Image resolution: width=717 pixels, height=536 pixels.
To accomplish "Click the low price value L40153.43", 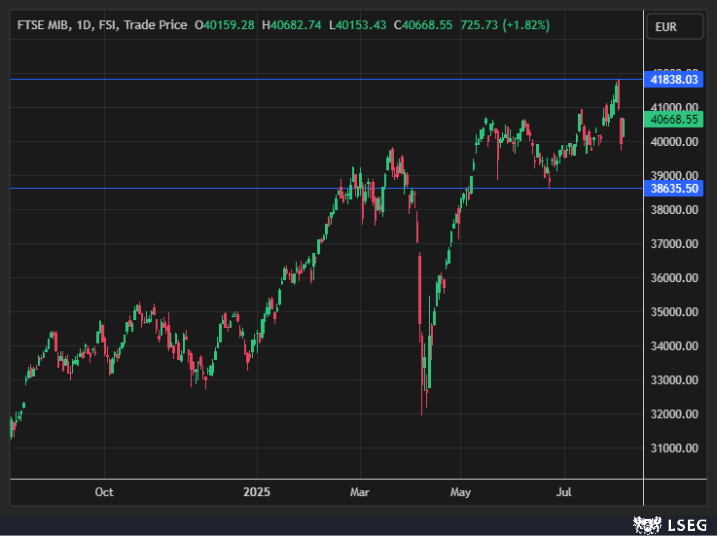I will coord(358,24).
